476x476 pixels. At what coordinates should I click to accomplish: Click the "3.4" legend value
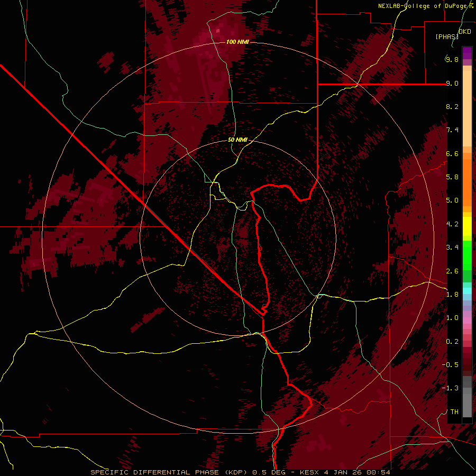point(452,248)
